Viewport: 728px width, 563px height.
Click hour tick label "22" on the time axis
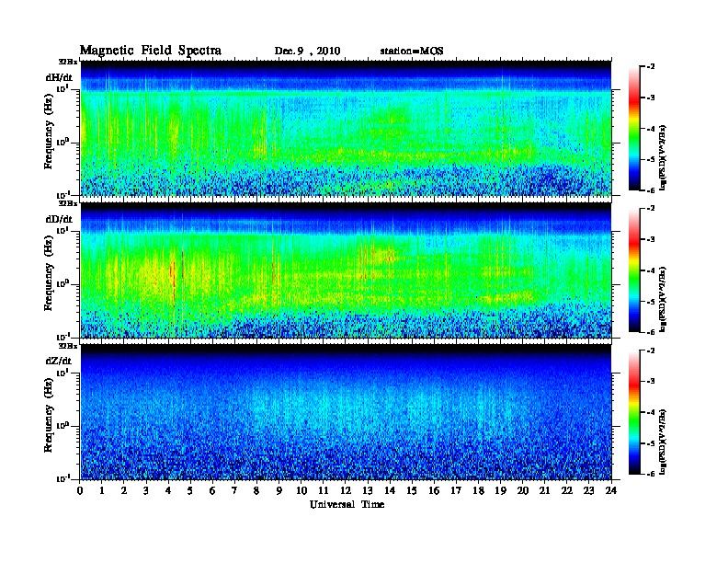[567, 491]
